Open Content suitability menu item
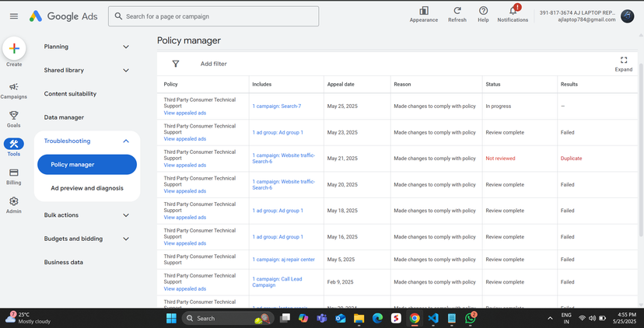This screenshot has width=644, height=328. (70, 94)
